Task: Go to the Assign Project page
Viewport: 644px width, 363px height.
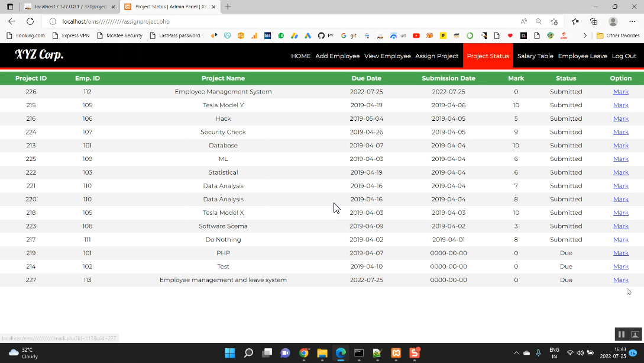Action: click(436, 56)
